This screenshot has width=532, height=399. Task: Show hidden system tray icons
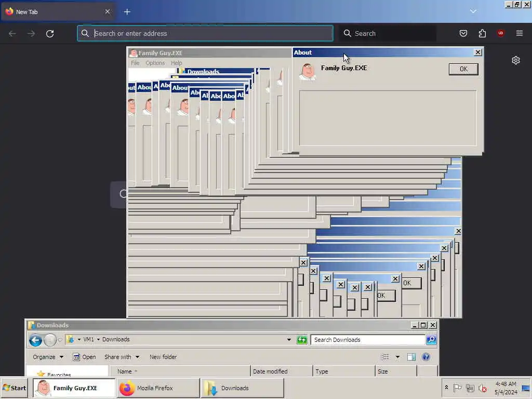pos(446,388)
